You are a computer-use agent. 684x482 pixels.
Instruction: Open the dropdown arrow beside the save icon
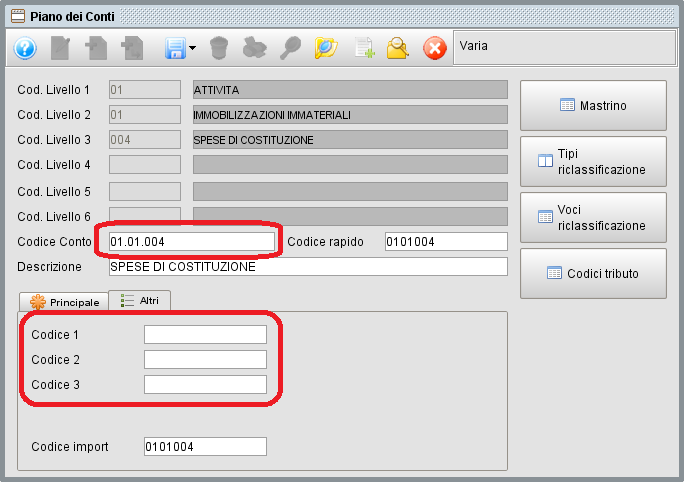click(x=192, y=48)
